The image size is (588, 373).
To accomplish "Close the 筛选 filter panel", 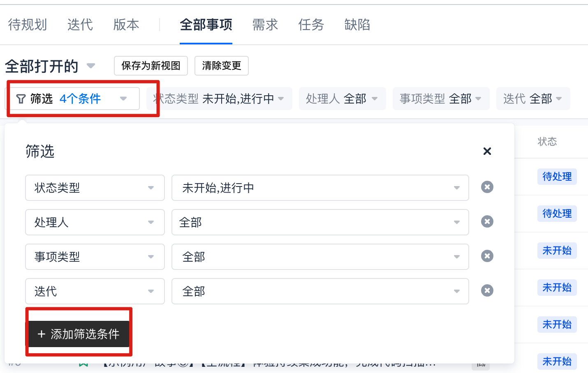I will pos(487,151).
